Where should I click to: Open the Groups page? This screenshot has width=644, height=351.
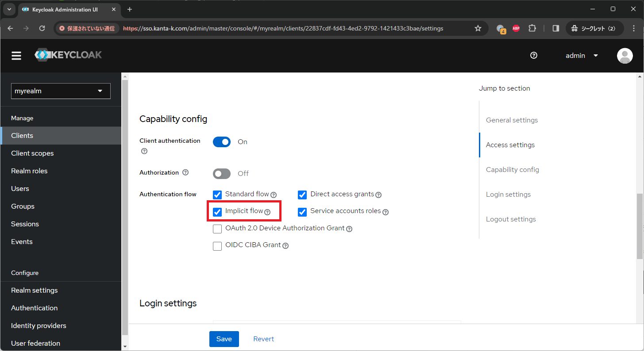pos(61,206)
